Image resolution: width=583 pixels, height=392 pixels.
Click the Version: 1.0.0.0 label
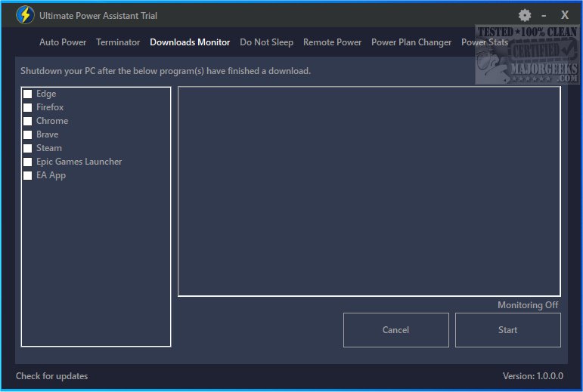coord(533,376)
